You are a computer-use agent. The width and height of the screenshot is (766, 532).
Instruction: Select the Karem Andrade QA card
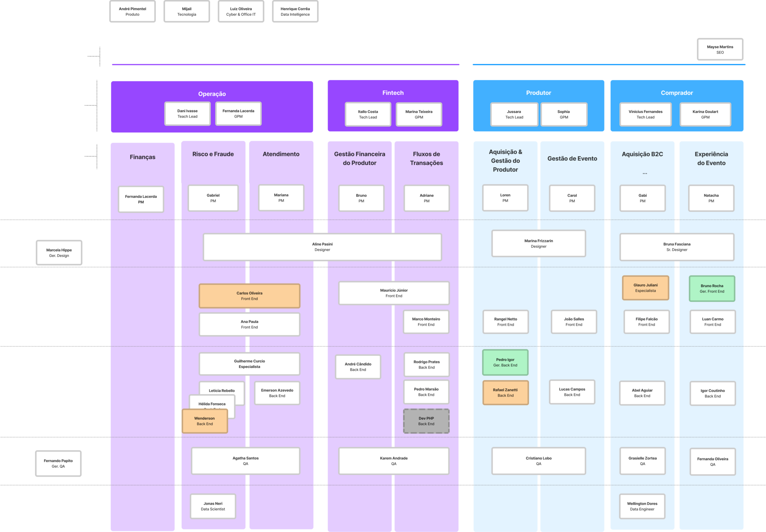(393, 461)
